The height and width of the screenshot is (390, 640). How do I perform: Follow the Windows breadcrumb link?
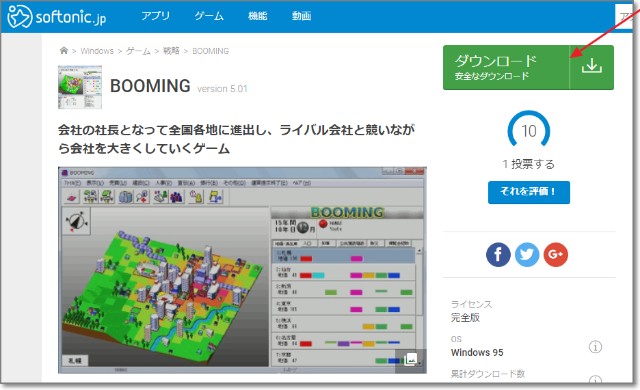pos(97,51)
